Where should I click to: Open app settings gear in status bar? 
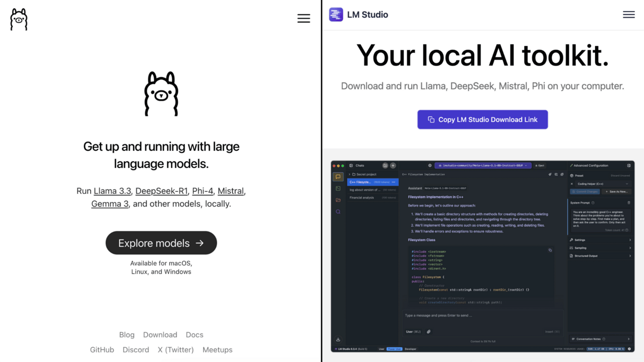click(x=630, y=349)
